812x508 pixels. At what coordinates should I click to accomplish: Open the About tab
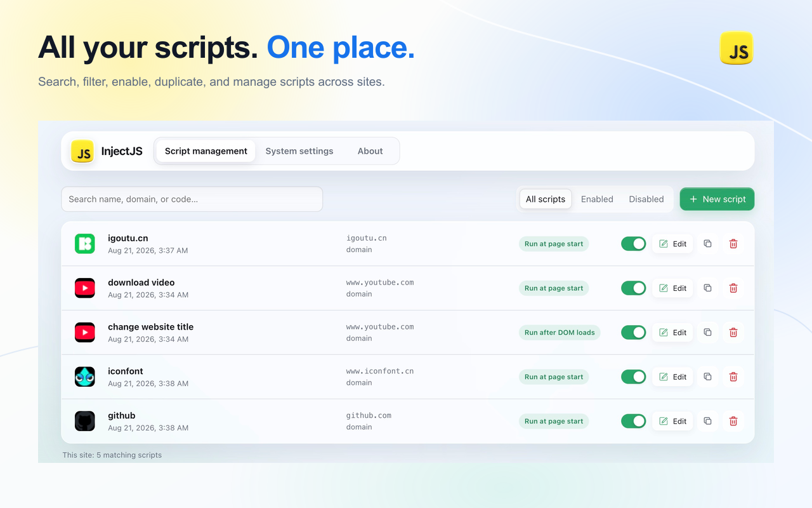click(x=370, y=151)
